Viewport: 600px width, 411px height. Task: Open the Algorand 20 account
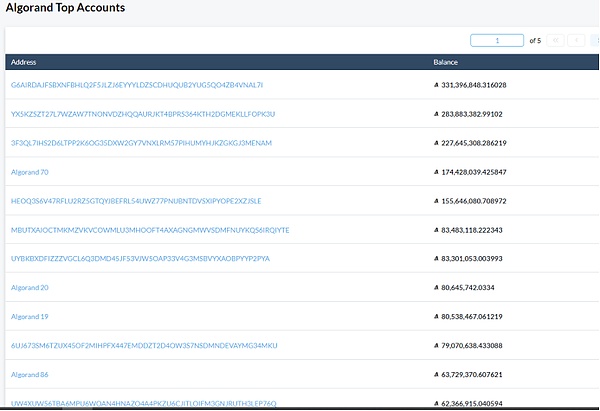[29, 288]
